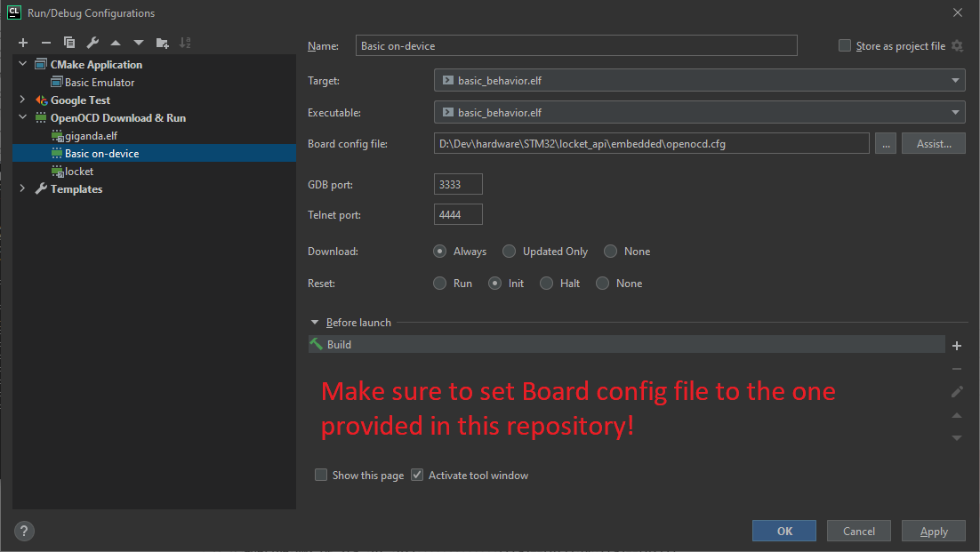Select the Always download option

click(x=440, y=251)
